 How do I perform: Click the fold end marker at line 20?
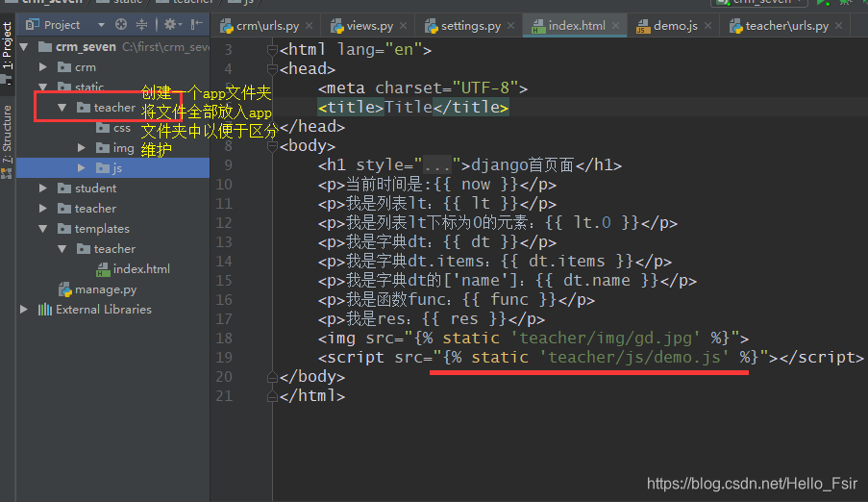tap(272, 377)
